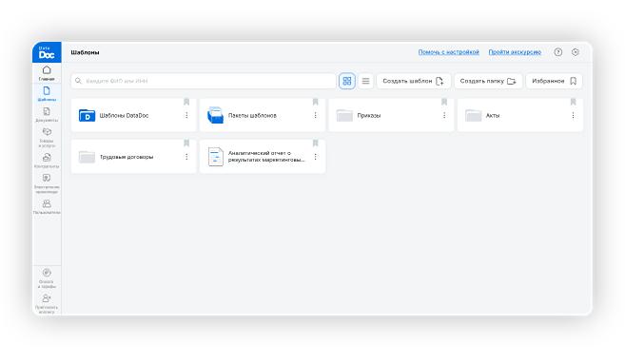Open help question mark icon
625x364 pixels.
pyautogui.click(x=558, y=52)
